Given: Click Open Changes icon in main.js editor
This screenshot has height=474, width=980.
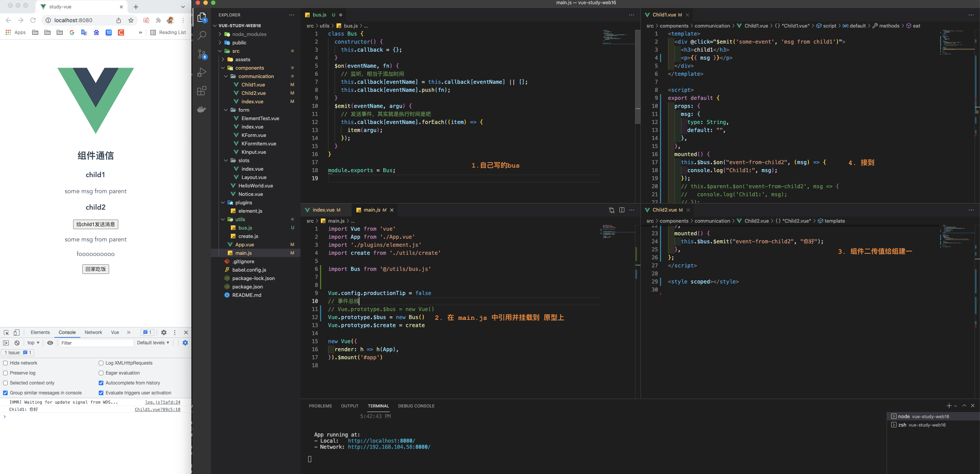Looking at the screenshot, I should [612, 210].
